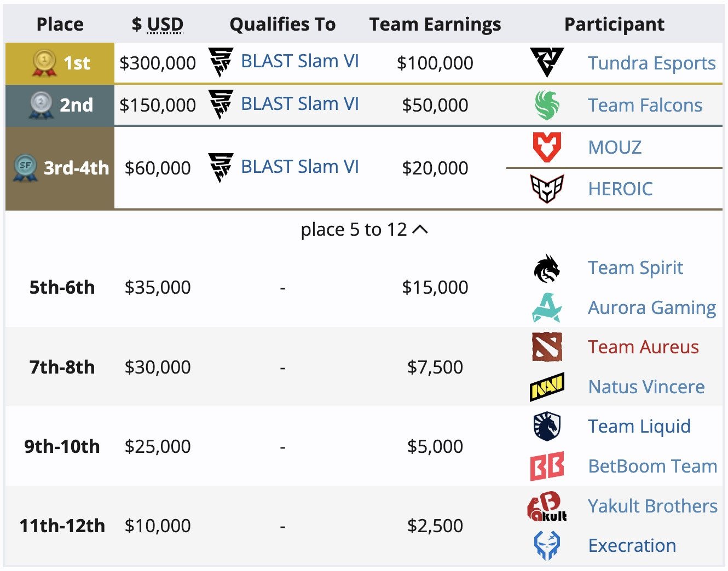Open BLAST Slam VI link in 1st place row

pyautogui.click(x=299, y=62)
